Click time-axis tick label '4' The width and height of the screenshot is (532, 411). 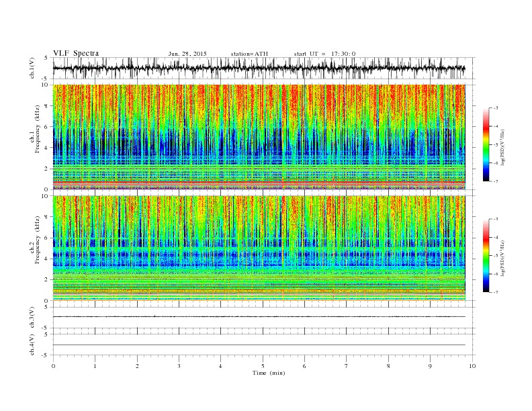click(x=220, y=366)
